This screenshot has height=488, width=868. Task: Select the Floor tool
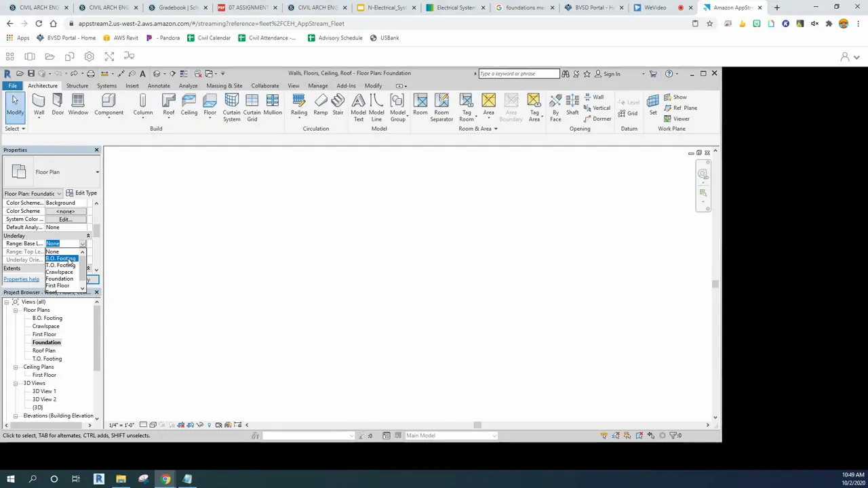210,105
